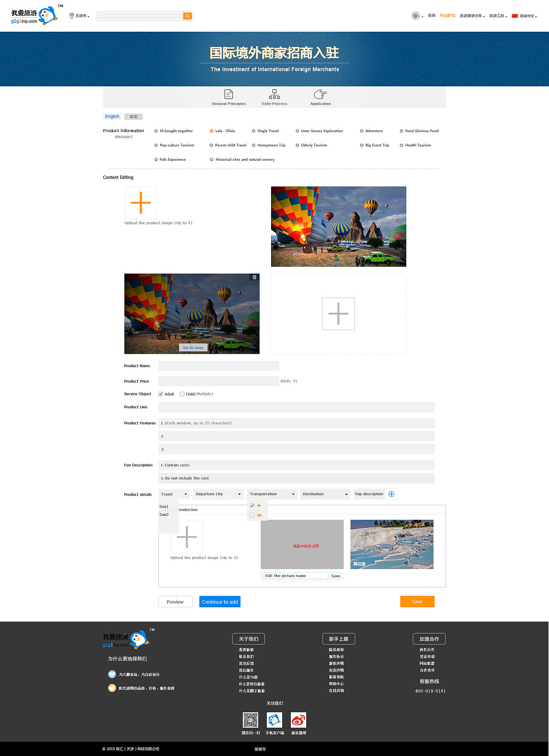Switch to the English tab
This screenshot has width=549, height=756.
112,116
